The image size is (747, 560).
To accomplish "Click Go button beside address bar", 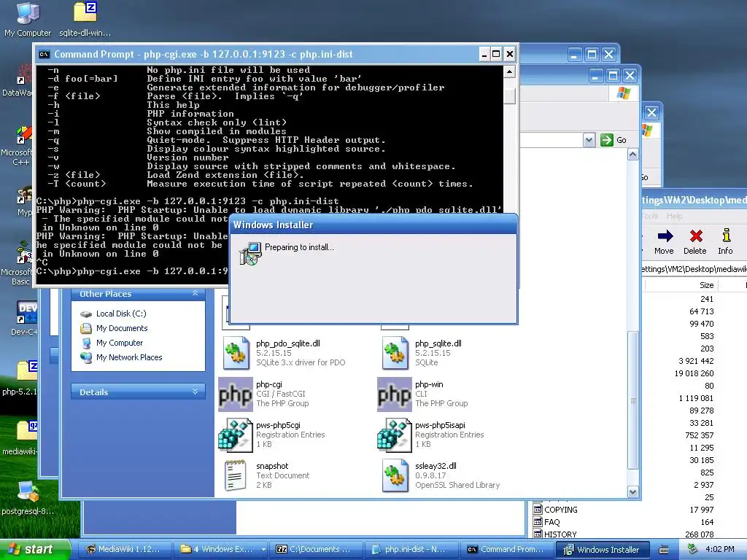I will tap(614, 140).
